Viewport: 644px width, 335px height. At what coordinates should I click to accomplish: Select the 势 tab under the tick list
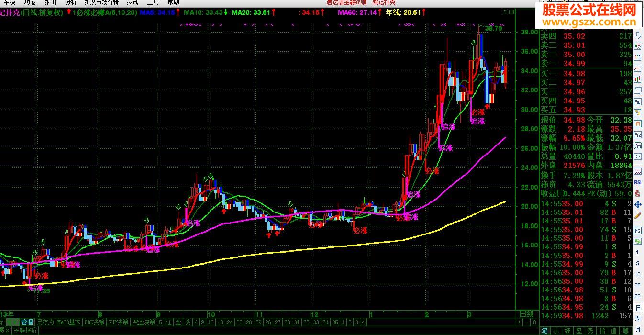[x=591, y=331]
